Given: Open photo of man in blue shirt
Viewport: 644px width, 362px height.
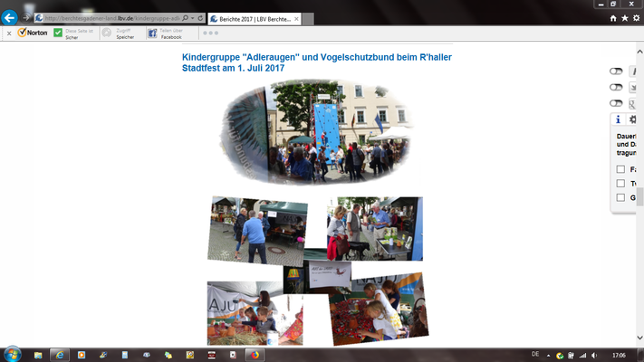Looking at the screenshot, I should coord(257,230).
